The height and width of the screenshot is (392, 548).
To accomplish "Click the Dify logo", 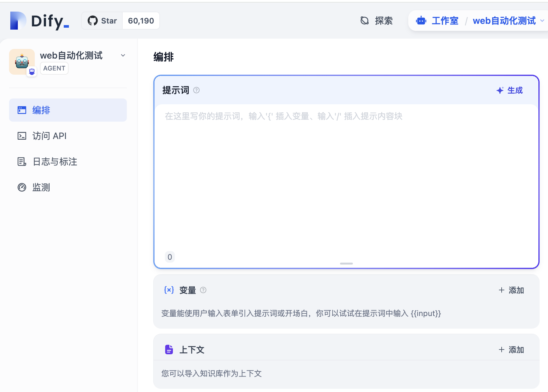I will (x=39, y=21).
